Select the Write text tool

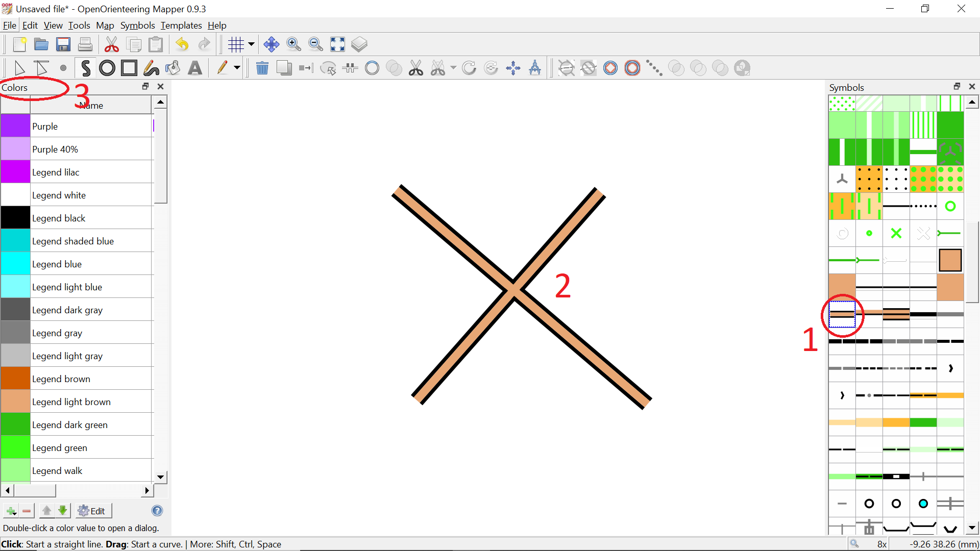[x=195, y=68]
